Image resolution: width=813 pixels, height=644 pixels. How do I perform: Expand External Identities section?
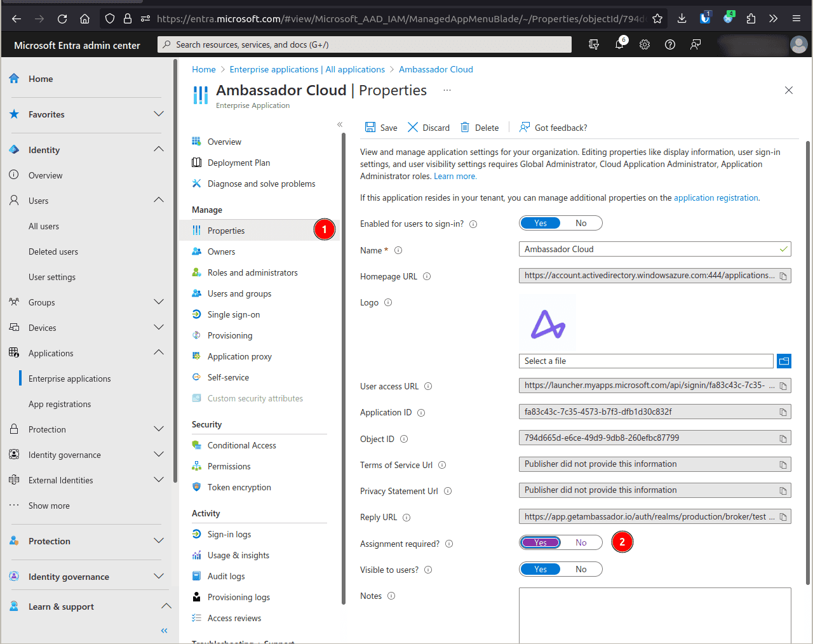click(159, 480)
